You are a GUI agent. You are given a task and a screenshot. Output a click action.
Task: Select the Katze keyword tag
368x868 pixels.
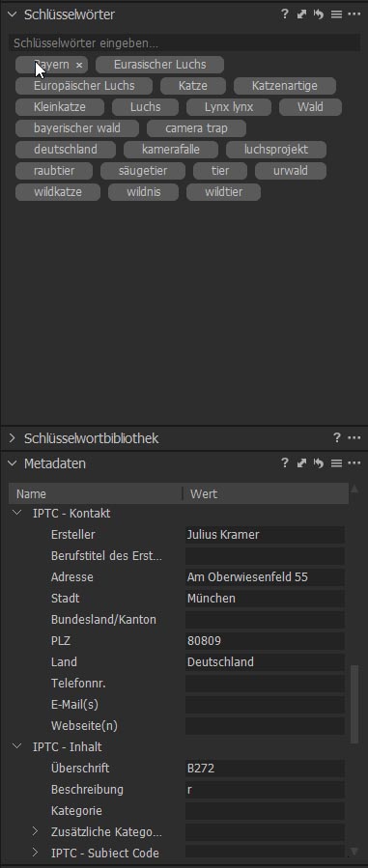point(193,86)
